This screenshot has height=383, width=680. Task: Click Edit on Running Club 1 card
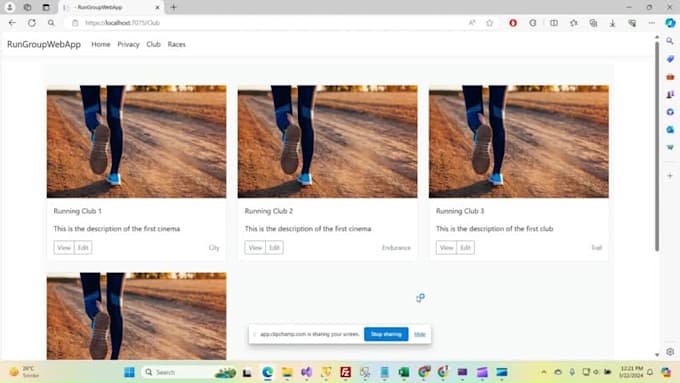[83, 248]
